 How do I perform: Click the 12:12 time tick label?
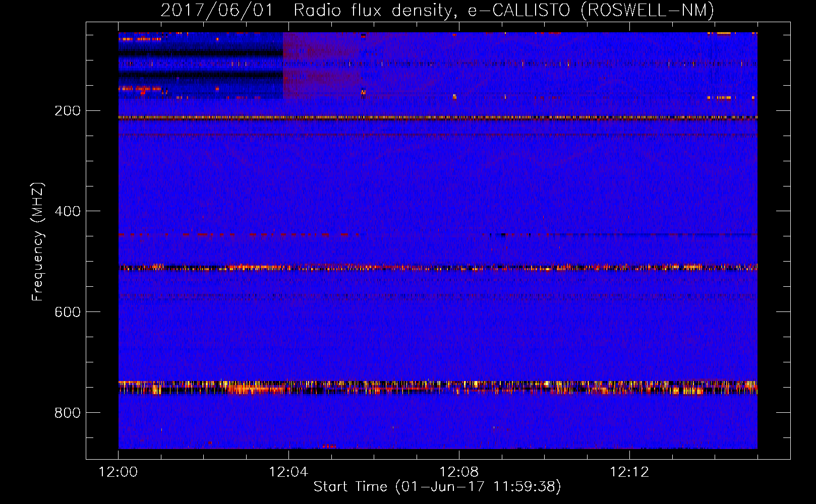pos(629,472)
